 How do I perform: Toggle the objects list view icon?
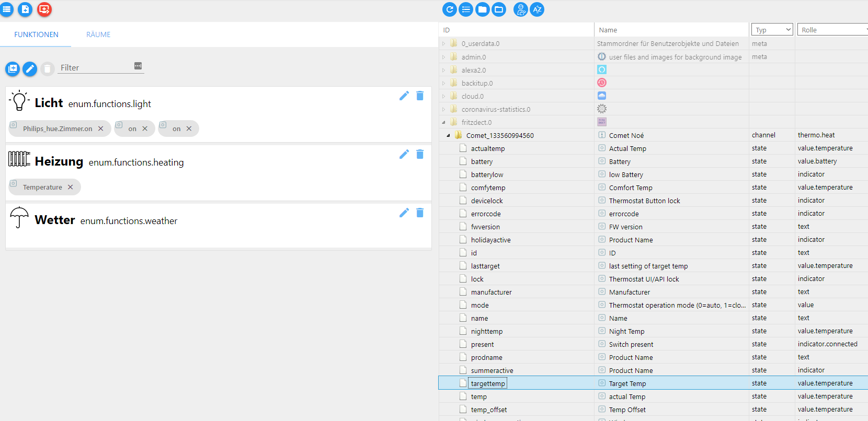[x=466, y=9]
